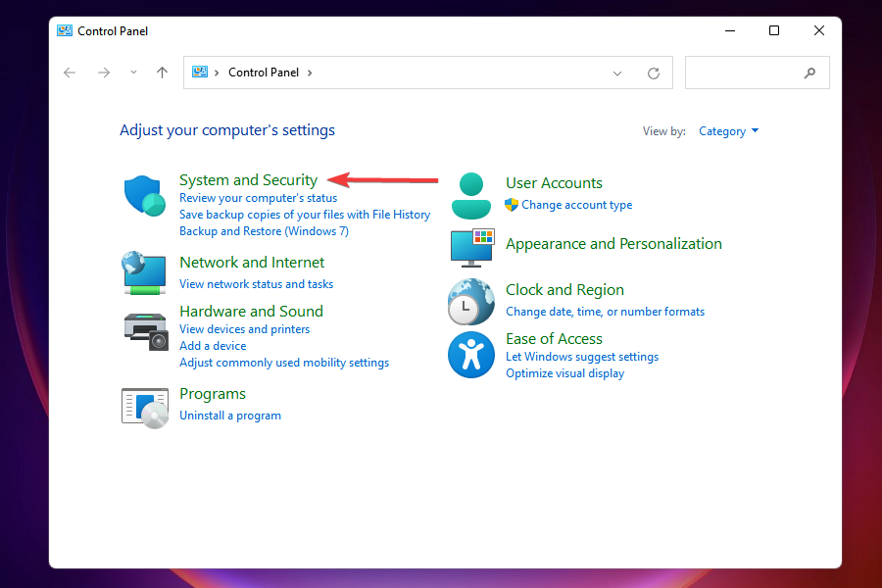
Task: Click the Control Panel icon in address bar
Action: point(200,72)
